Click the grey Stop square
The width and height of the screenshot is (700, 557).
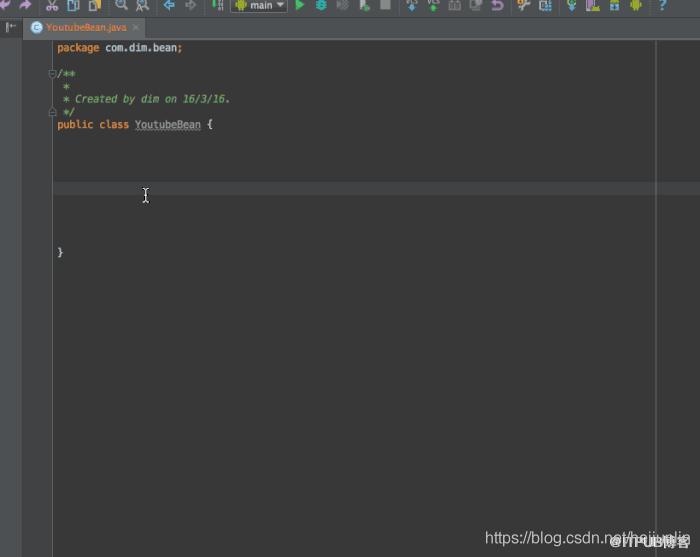(x=385, y=5)
